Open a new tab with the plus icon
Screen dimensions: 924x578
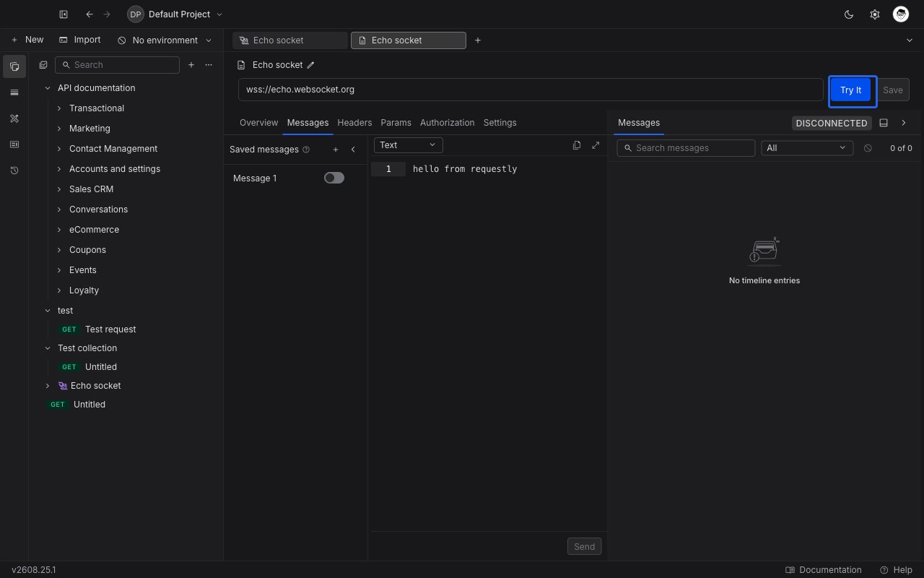[x=478, y=40]
